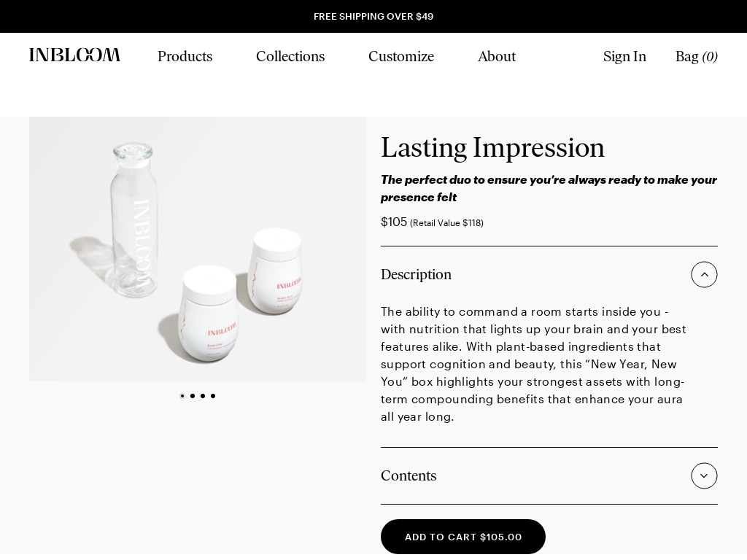Select the second carousel dot
This screenshot has width=747, height=560.
pyautogui.click(x=193, y=396)
